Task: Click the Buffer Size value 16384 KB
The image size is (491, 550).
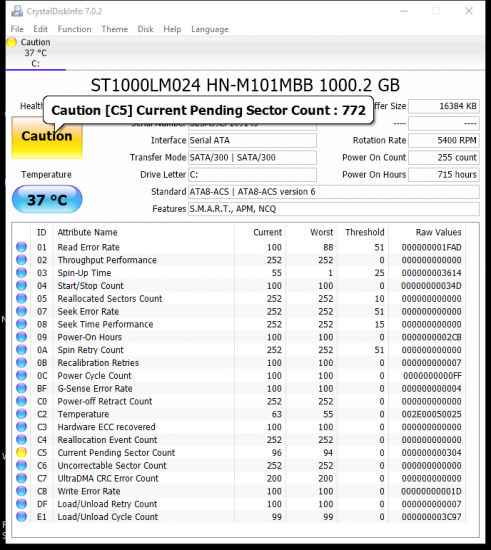Action: pos(444,106)
